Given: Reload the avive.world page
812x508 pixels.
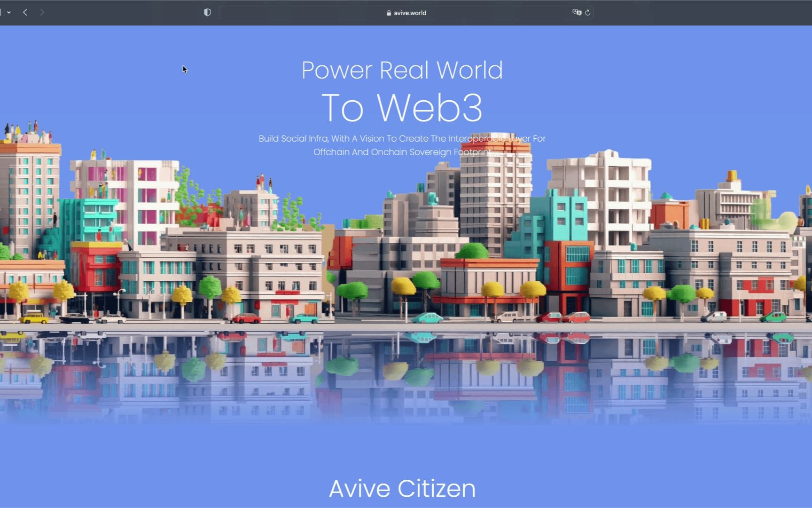Looking at the screenshot, I should pyautogui.click(x=587, y=13).
